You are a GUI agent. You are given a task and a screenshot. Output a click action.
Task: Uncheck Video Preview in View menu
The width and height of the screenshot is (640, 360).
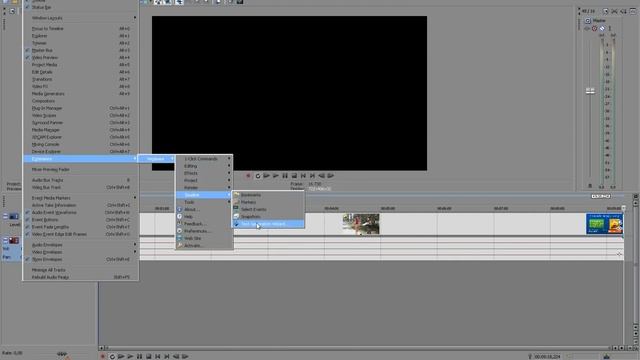81,58
